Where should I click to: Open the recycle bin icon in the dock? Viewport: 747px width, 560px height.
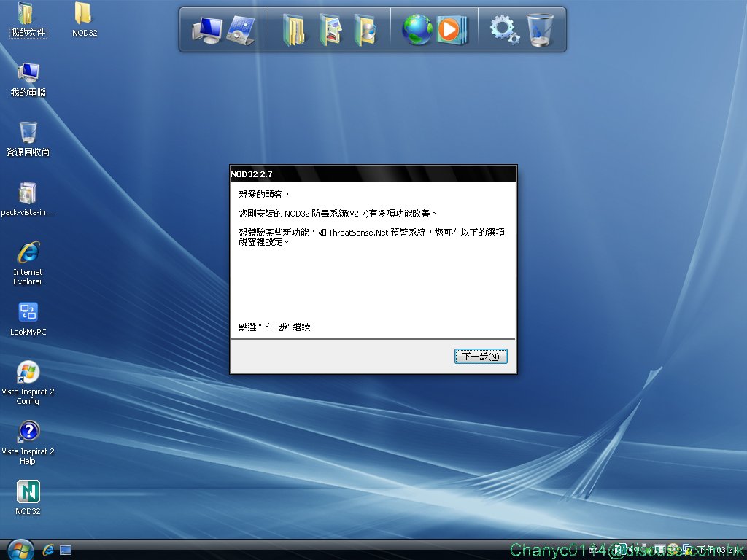tap(541, 30)
